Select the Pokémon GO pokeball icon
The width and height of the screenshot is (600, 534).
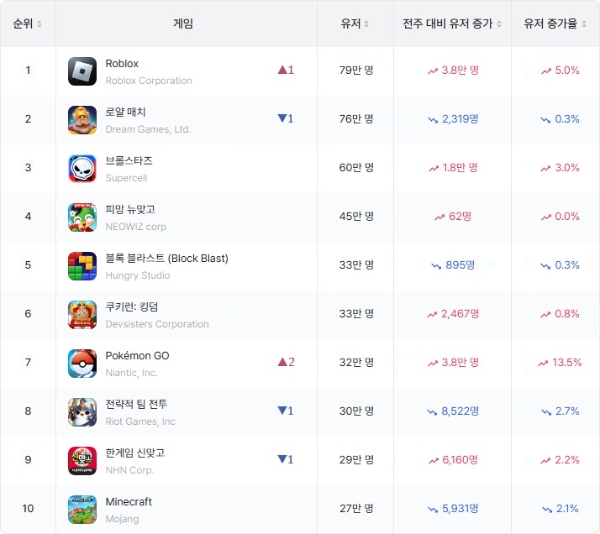[82, 363]
